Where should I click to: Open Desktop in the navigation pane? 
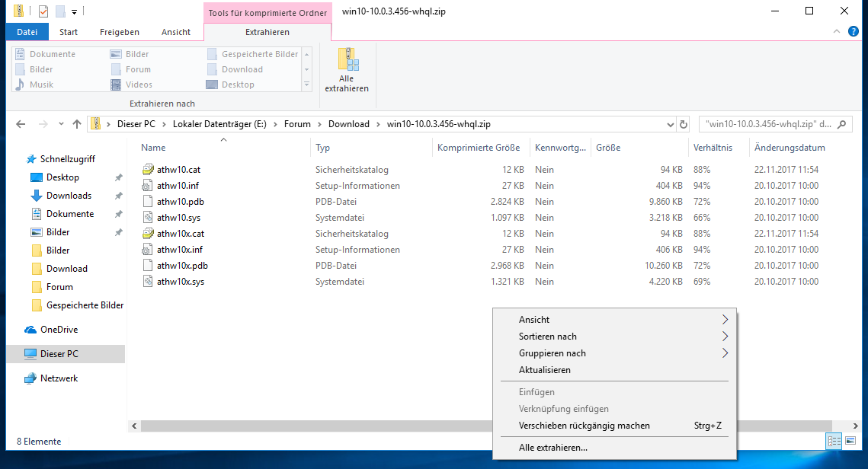[x=62, y=177]
